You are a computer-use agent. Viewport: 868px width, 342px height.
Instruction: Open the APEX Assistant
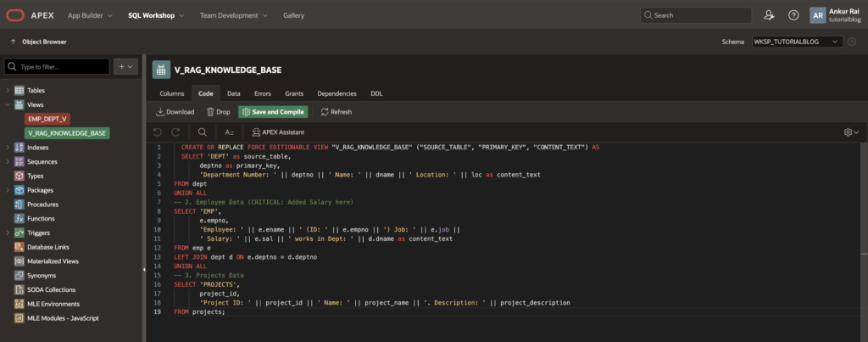[x=277, y=132]
